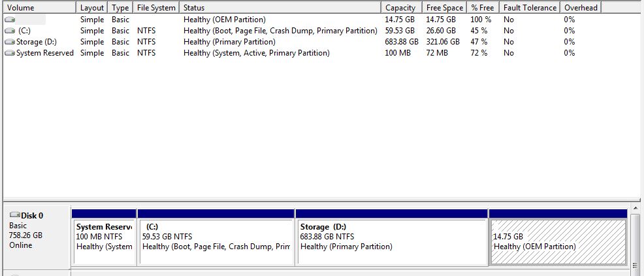The width and height of the screenshot is (644, 276).
Task: Select the (C:) volume name in list
Action: click(24, 31)
